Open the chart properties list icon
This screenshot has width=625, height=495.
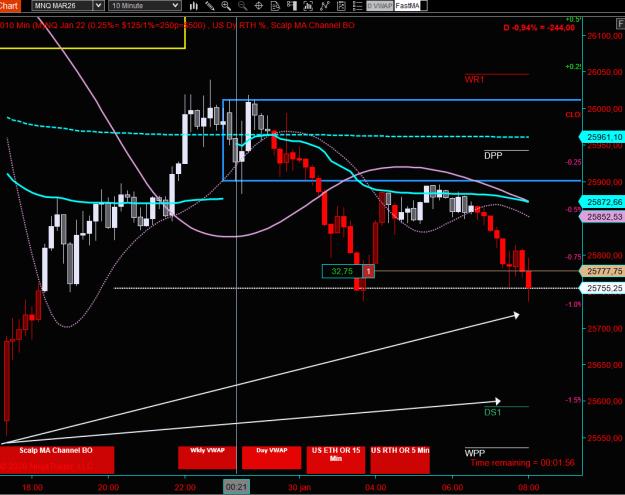click(358, 6)
